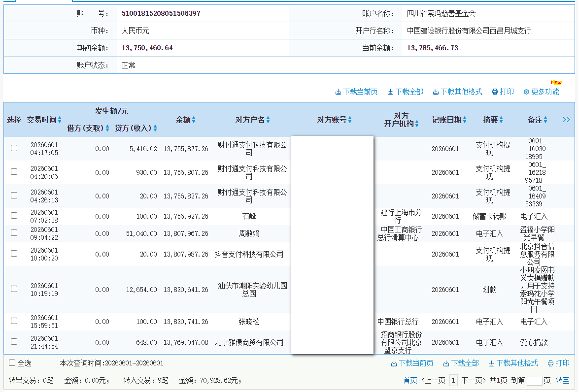Click the 转至 jump link
This screenshot has height=392, width=578.
(562, 381)
